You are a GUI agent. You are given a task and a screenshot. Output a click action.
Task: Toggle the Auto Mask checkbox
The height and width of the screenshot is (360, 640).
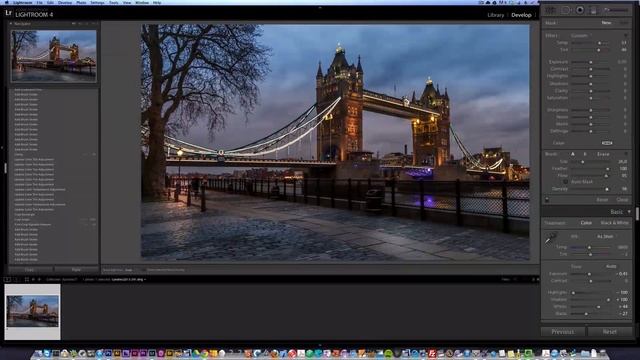[565, 182]
